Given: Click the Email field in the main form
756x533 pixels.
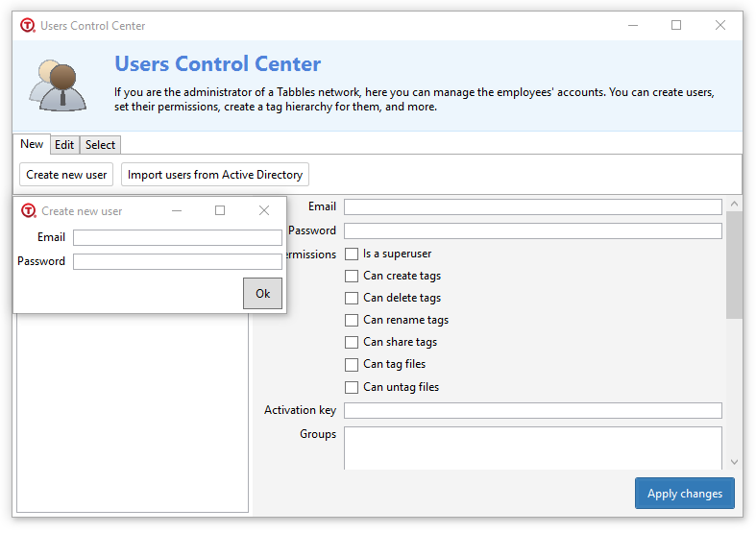Looking at the screenshot, I should (533, 207).
